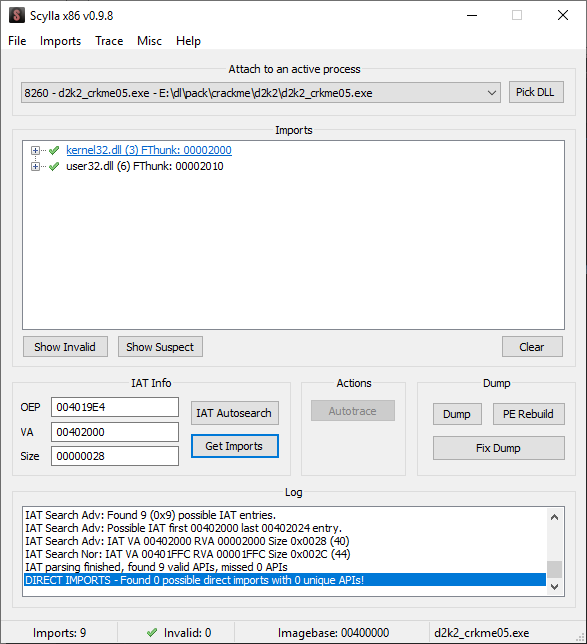Screen dimensions: 587x644
Task: Click into the OEP input field
Action: [x=115, y=407]
